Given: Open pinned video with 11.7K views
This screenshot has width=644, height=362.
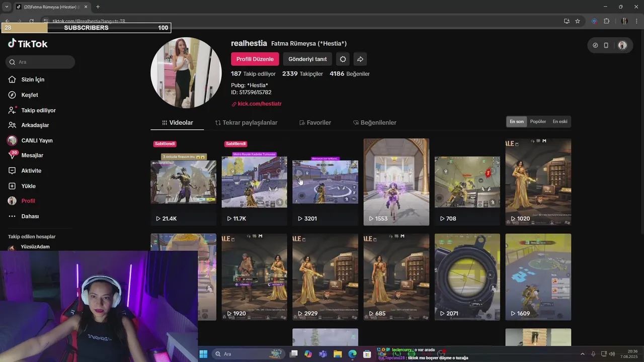Looking at the screenshot, I should click(x=255, y=182).
